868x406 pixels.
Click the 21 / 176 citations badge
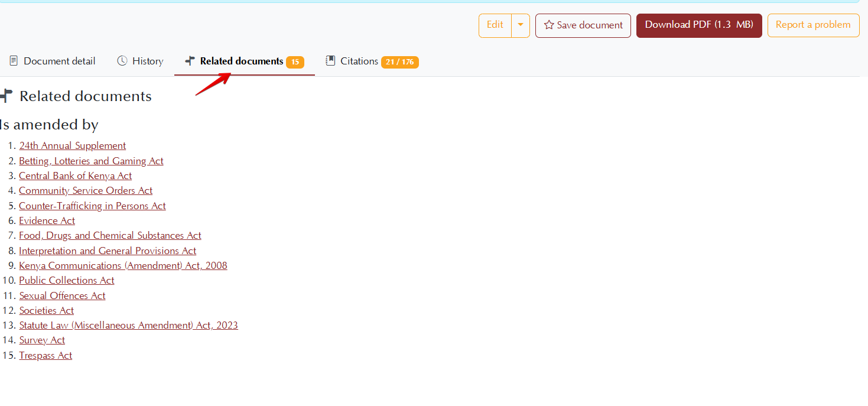click(399, 62)
